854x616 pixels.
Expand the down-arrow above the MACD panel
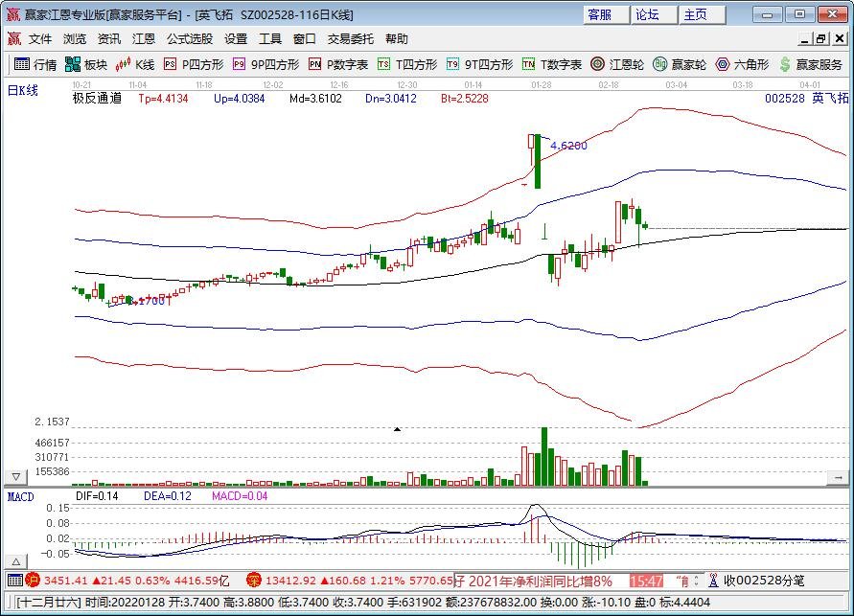tap(16, 477)
